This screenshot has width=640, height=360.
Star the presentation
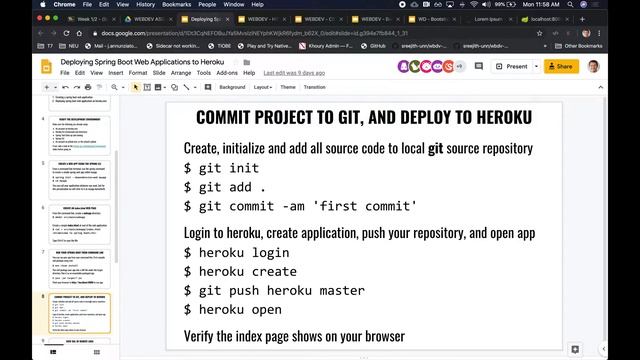(x=236, y=62)
